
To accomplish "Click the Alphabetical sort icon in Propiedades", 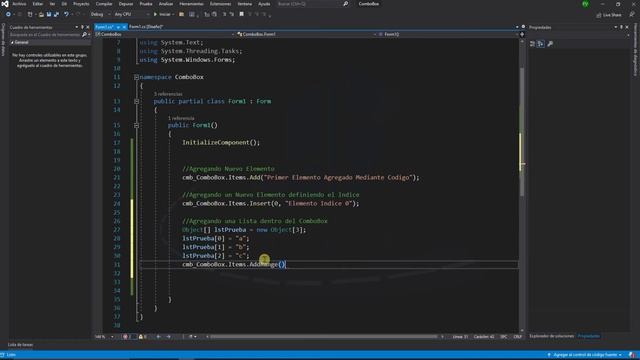I will coord(541,44).
